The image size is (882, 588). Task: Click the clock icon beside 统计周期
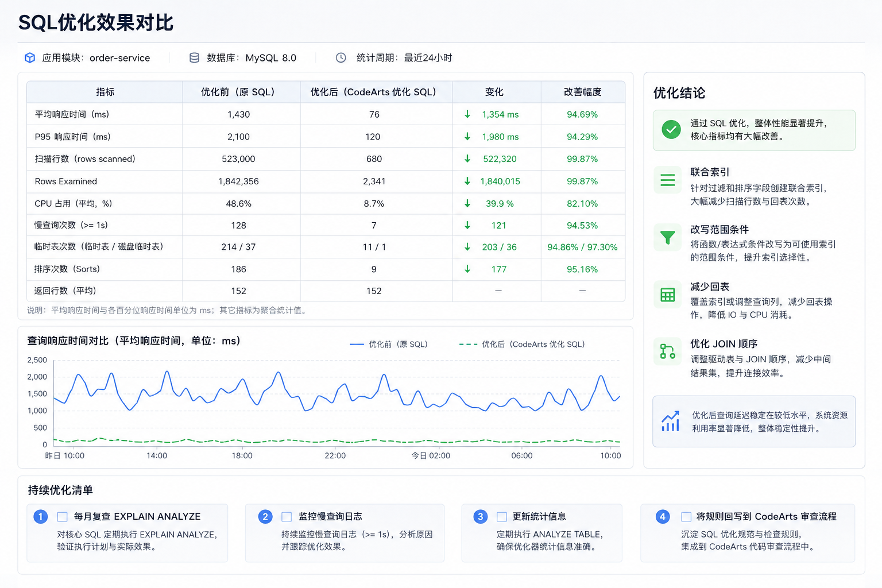pyautogui.click(x=341, y=58)
